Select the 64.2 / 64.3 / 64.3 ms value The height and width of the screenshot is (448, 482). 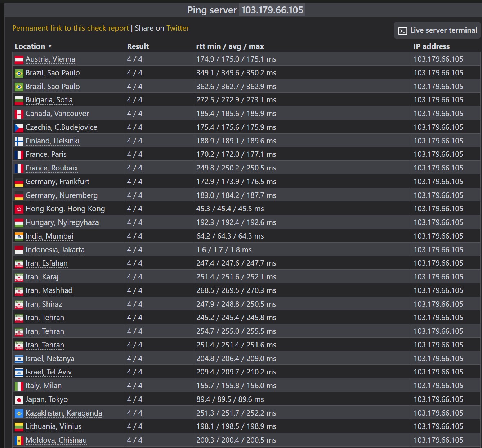tap(230, 236)
